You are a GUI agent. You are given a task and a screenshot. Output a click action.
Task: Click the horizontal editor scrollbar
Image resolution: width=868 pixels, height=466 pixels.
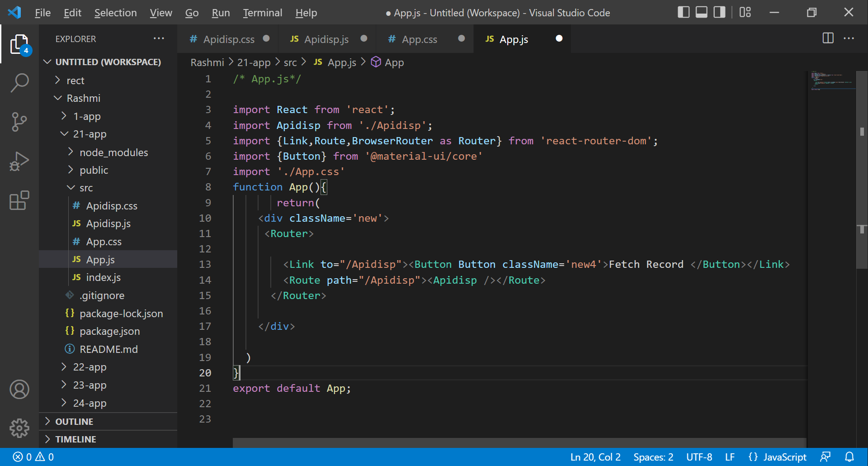point(519,443)
